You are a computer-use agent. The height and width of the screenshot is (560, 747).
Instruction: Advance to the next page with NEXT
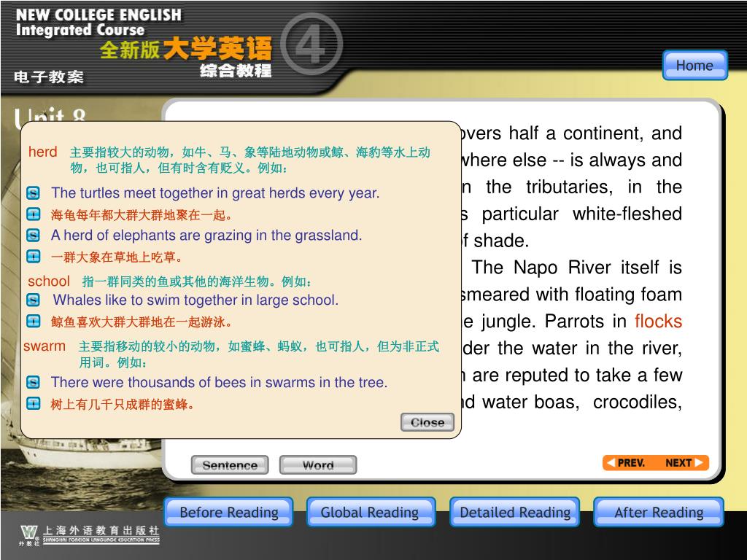pyautogui.click(x=683, y=463)
